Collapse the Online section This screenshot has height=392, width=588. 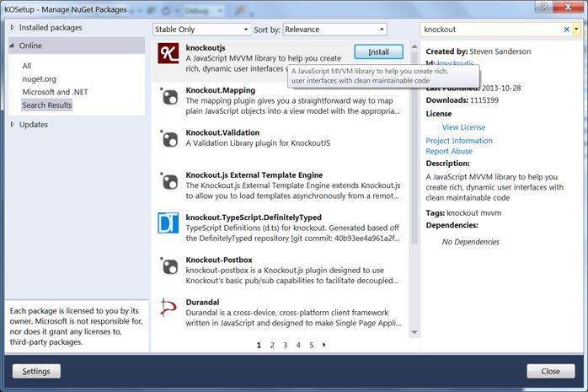12,46
